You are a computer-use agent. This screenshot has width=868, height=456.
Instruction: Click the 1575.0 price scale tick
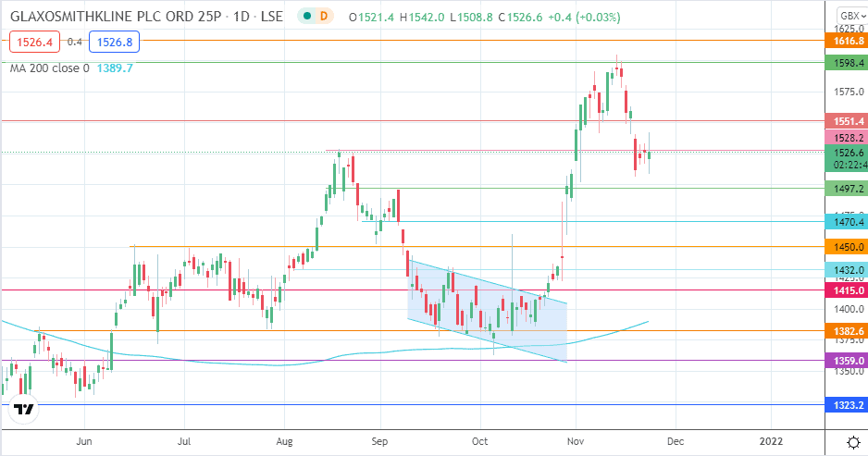(x=849, y=92)
